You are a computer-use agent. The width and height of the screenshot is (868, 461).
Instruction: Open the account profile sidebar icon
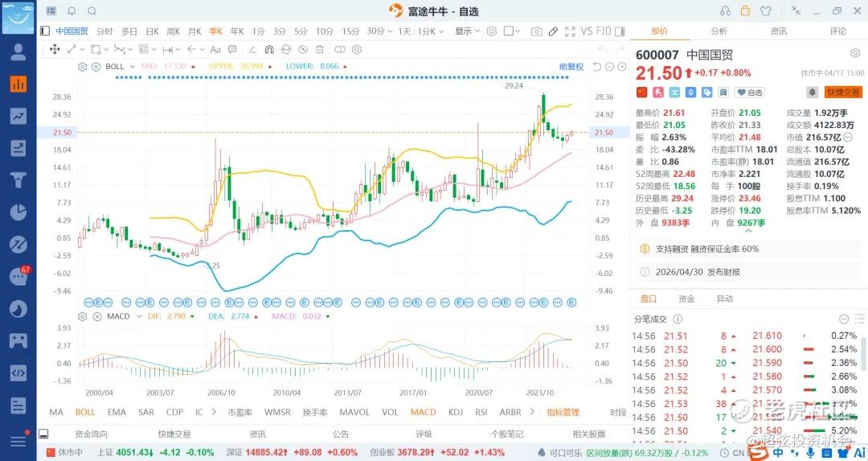18,51
